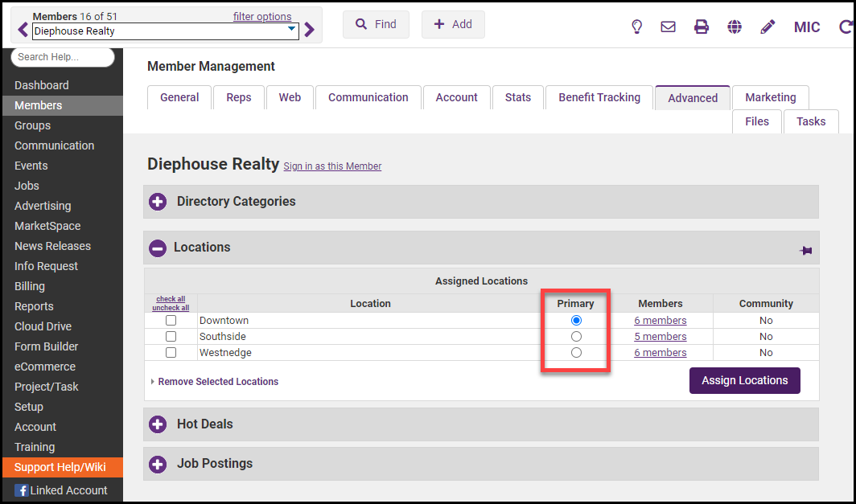
Task: Click the printer icon
Action: [x=702, y=27]
